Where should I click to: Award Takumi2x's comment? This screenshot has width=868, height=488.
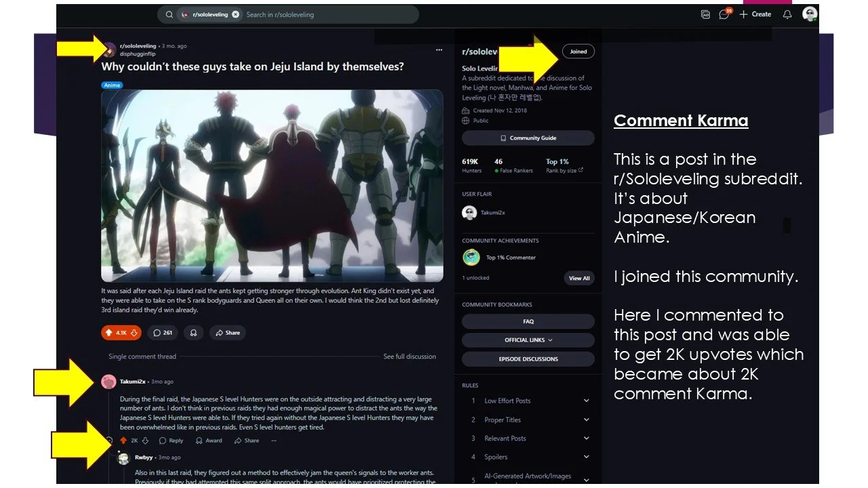[x=209, y=441]
